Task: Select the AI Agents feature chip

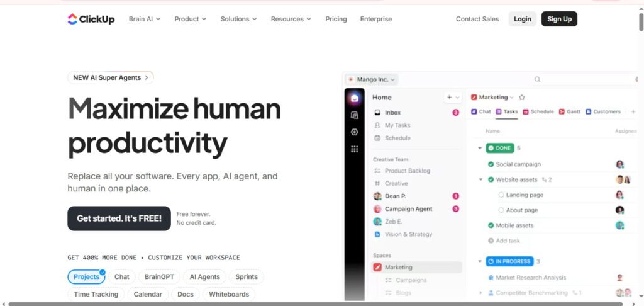Action: pos(204,277)
